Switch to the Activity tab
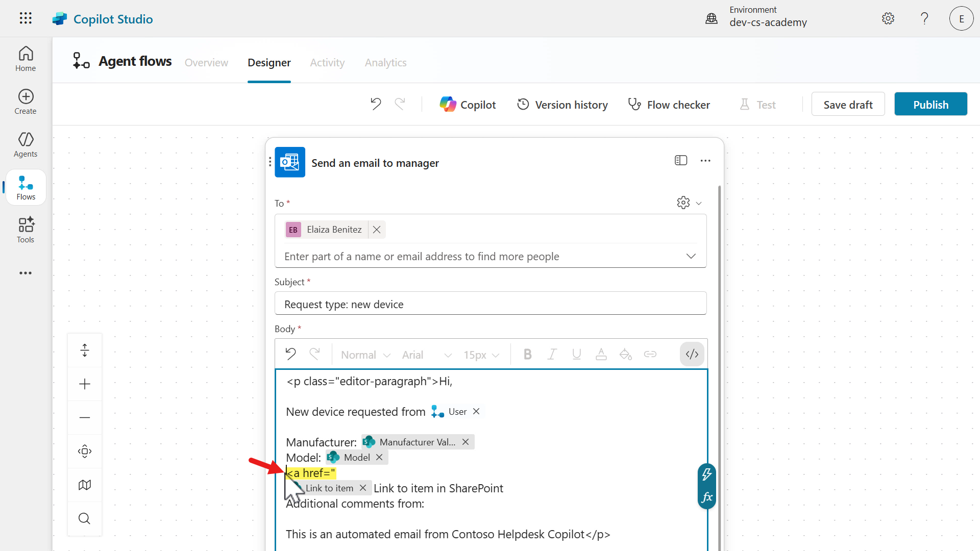The image size is (980, 551). 327,62
